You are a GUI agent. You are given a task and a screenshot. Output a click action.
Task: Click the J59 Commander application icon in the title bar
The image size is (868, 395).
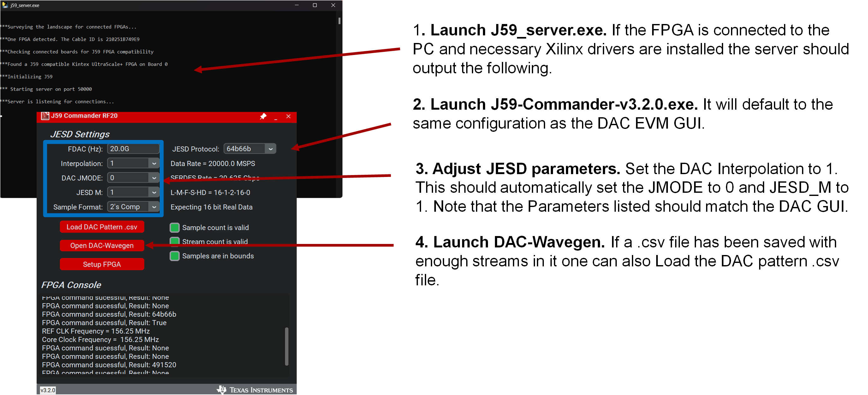click(45, 116)
